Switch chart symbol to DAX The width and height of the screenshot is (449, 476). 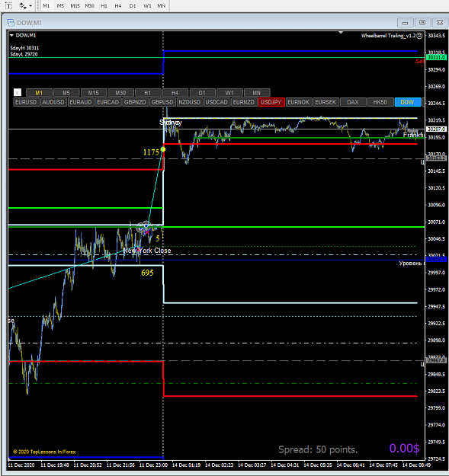pos(353,102)
